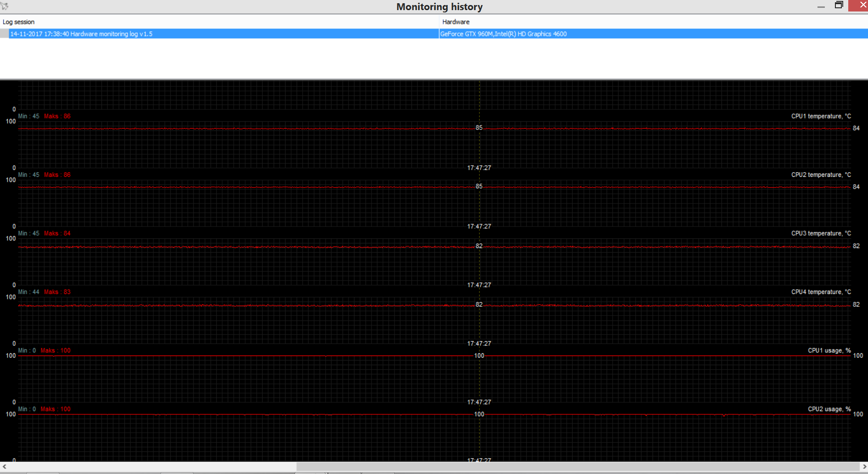868x474 pixels.
Task: Click the 82 cursor value on CPU4 temperature line
Action: (479, 305)
